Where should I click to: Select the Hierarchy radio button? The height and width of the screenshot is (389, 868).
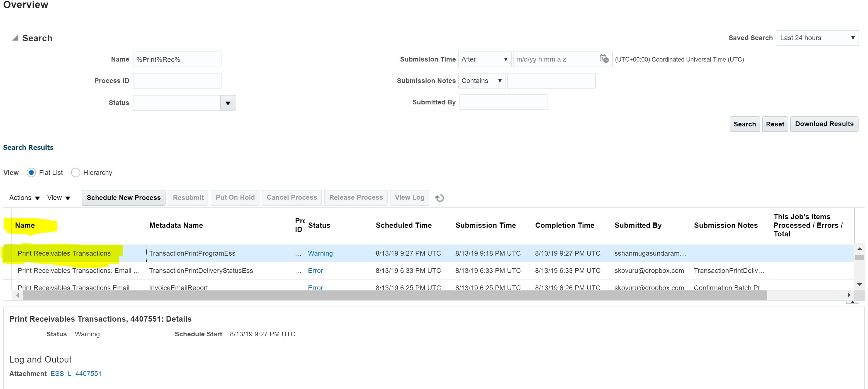click(76, 172)
